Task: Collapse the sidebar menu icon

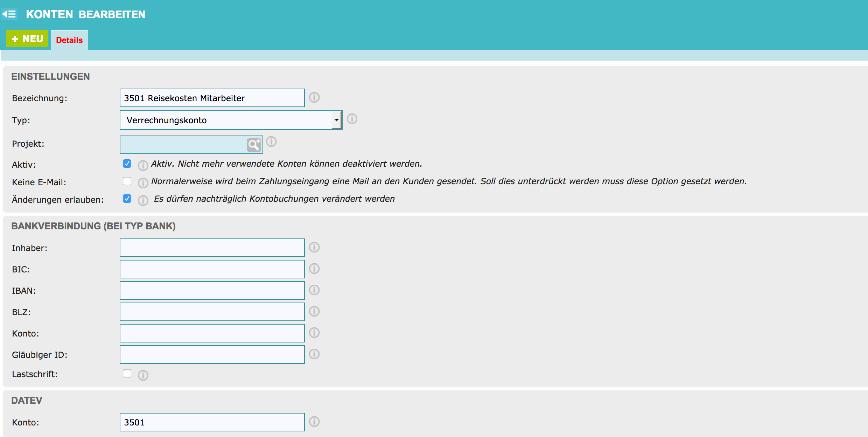Action: click(9, 14)
